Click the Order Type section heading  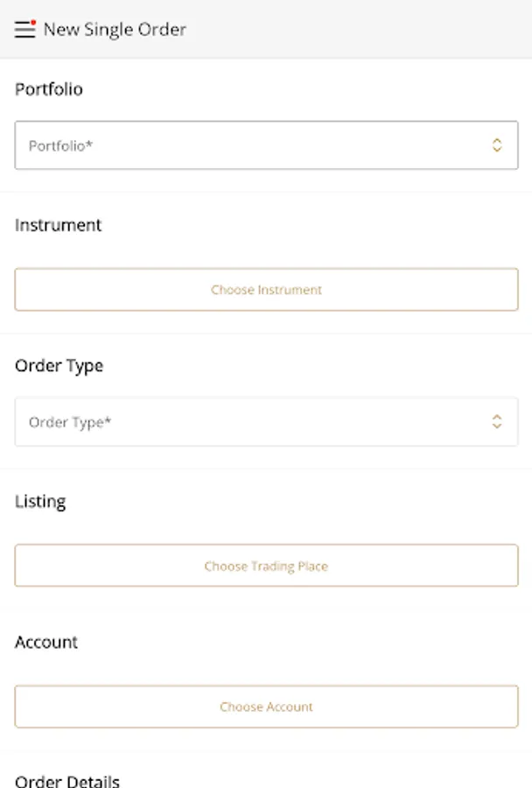tap(59, 366)
